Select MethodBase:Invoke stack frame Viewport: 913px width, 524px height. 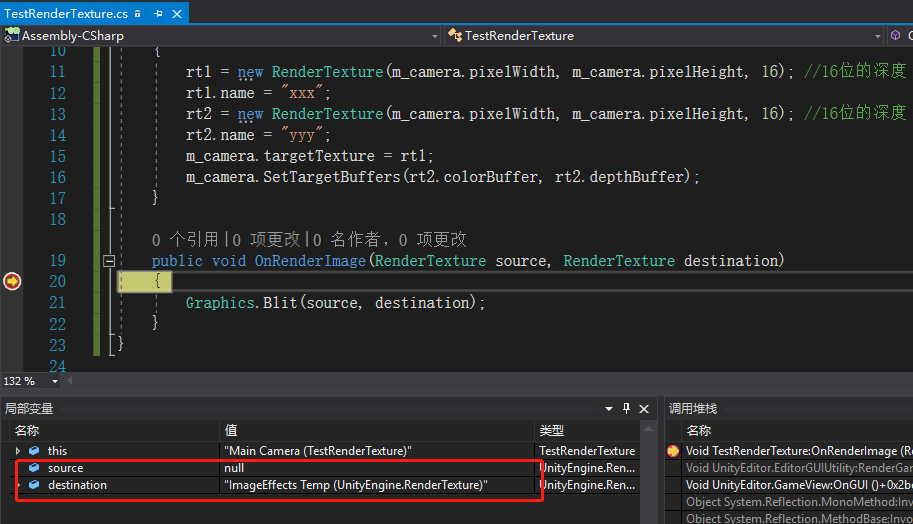799,518
